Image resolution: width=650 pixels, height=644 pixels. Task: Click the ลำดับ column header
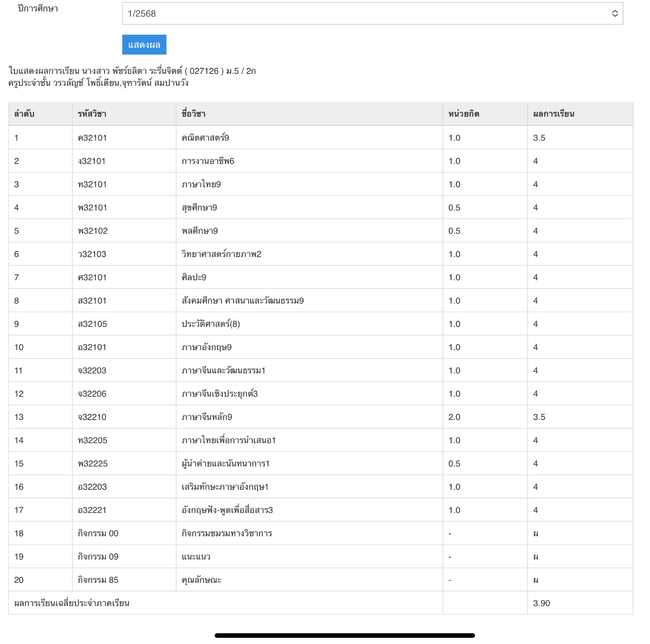24,114
